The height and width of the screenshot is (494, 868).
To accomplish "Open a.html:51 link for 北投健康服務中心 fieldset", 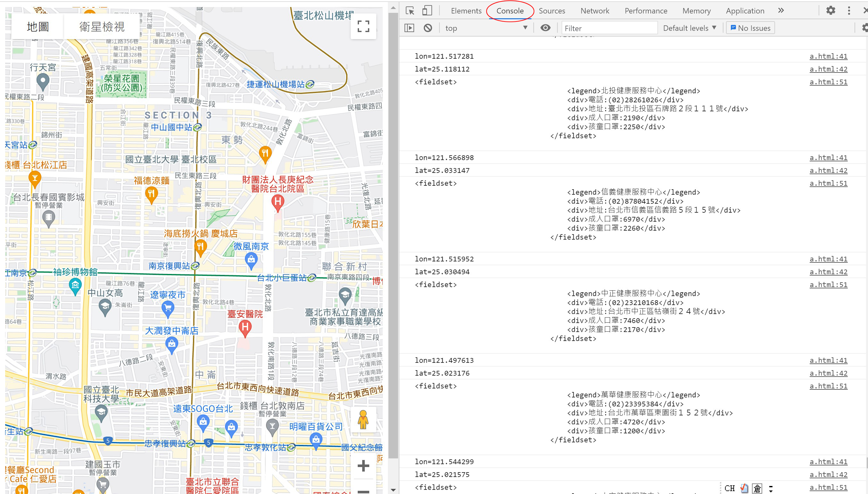I will (x=828, y=82).
